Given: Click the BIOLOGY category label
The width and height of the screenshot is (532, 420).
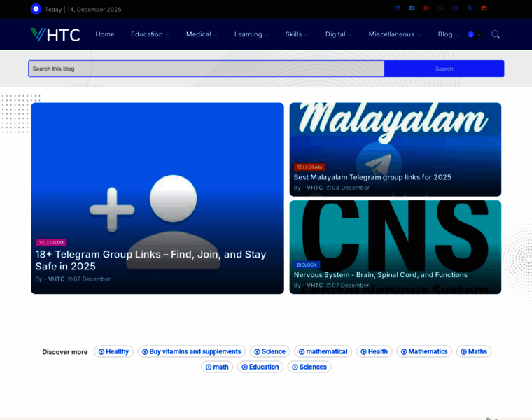Looking at the screenshot, I should [307, 265].
